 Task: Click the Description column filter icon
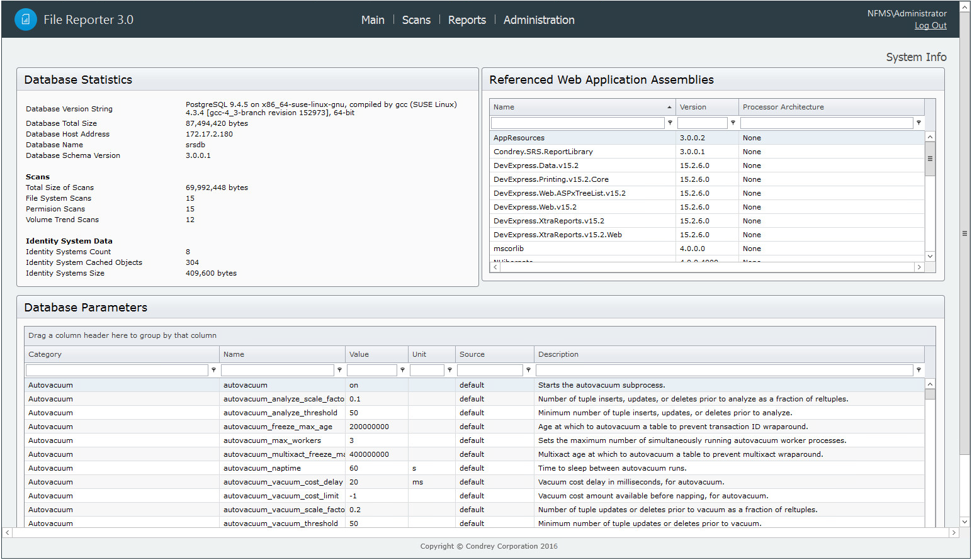[918, 370]
